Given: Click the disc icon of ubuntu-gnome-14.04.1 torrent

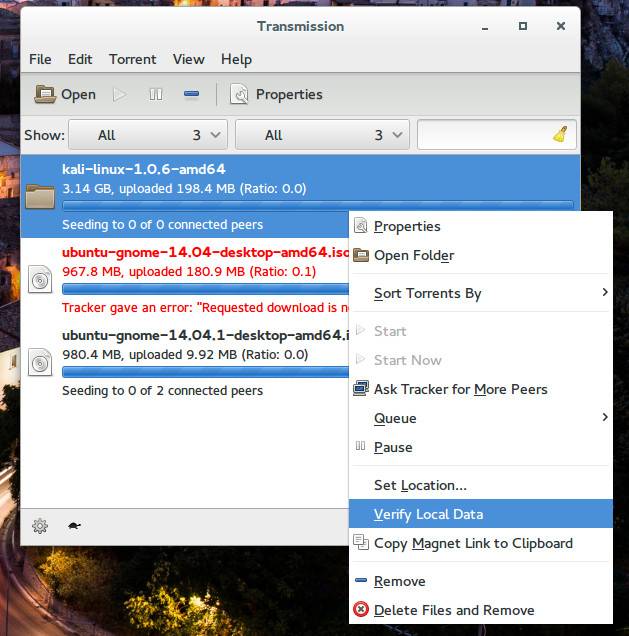Looking at the screenshot, I should coord(40,362).
